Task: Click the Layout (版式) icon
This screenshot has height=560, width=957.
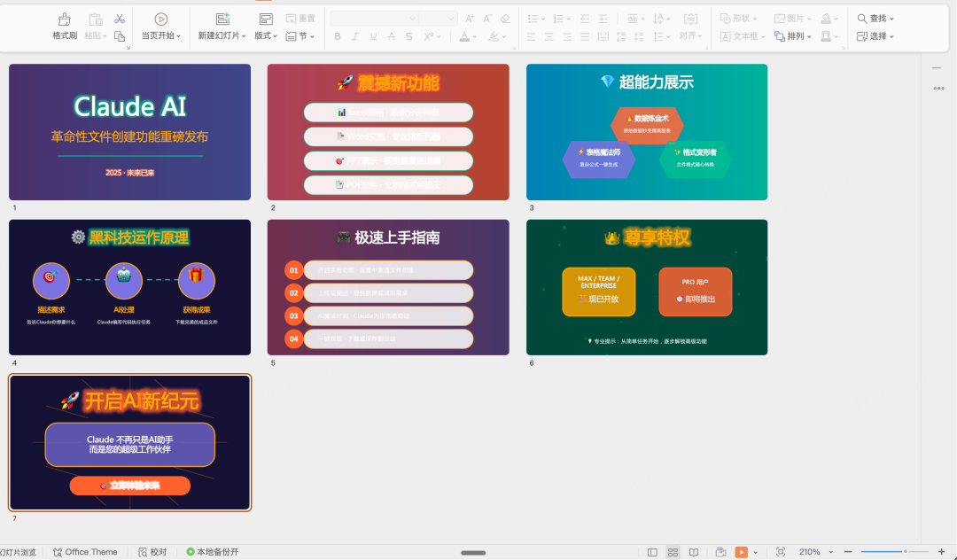Action: (x=266, y=19)
